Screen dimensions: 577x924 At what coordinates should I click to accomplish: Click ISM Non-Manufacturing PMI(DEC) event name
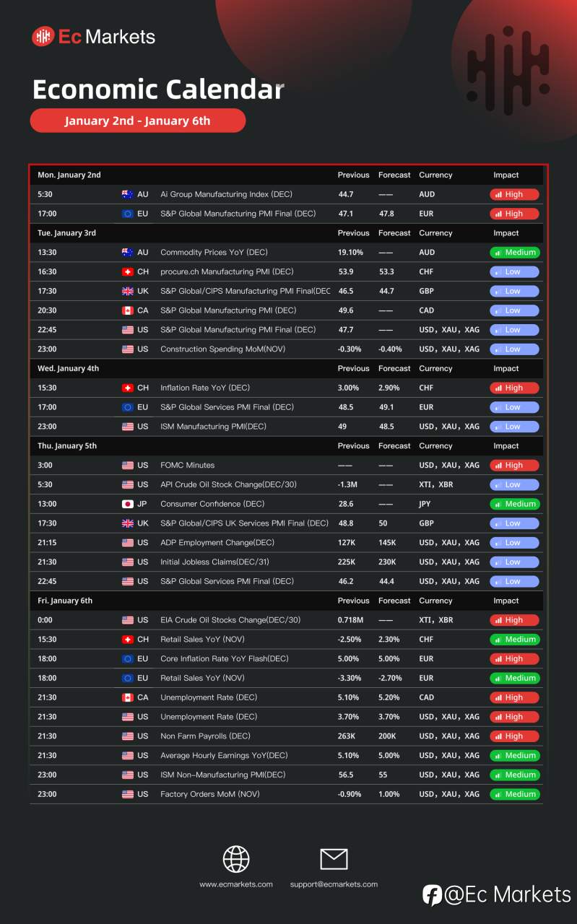(222, 775)
